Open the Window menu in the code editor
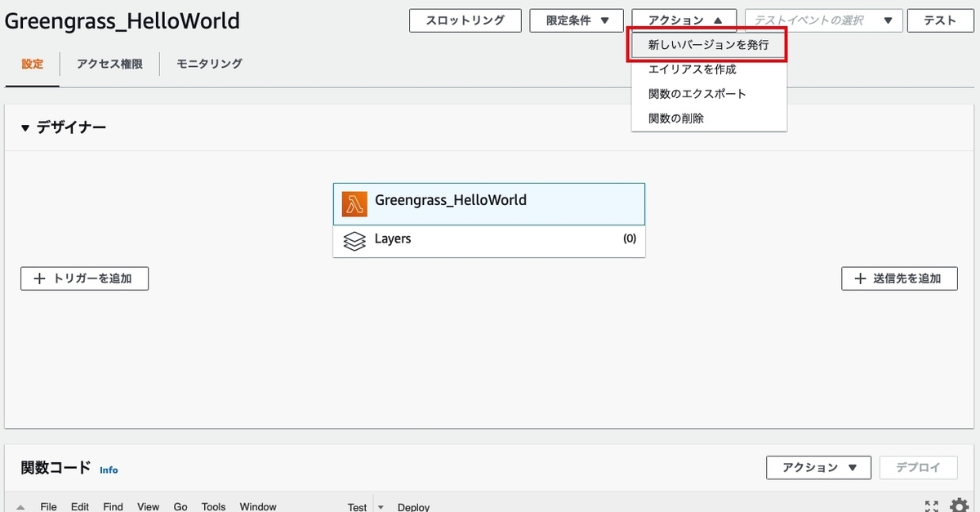This screenshot has height=512, width=980. [x=258, y=506]
